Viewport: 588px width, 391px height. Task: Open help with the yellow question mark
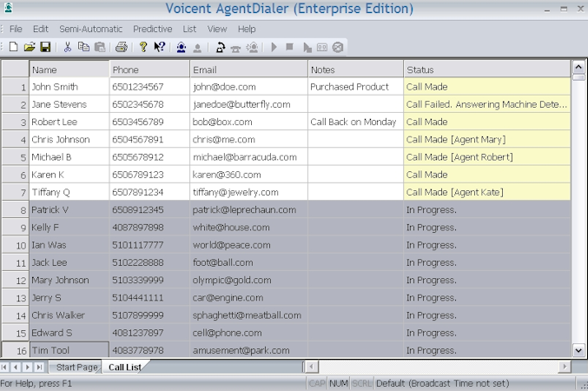pyautogui.click(x=143, y=47)
